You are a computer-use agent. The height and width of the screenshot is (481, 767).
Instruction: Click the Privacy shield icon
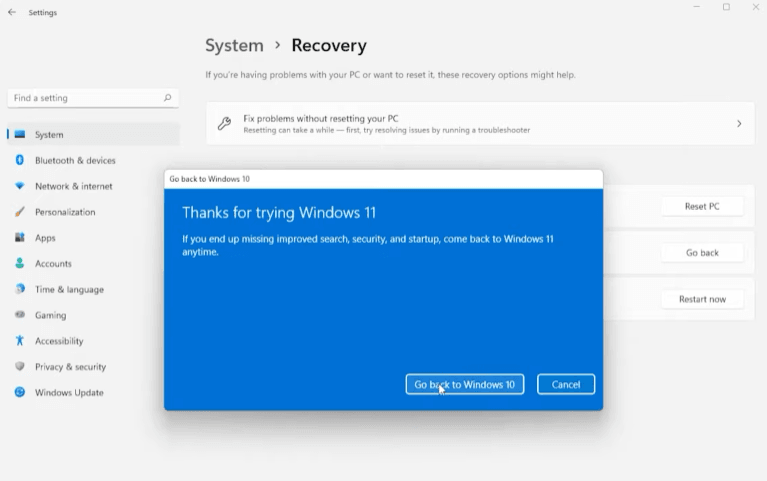(20, 366)
